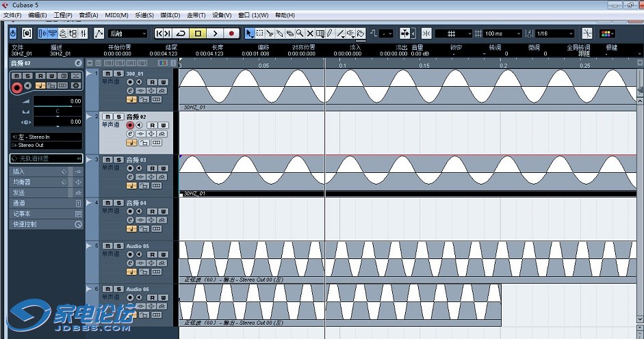
Task: Open the 1/16 quantize dropdown
Action: point(554,33)
